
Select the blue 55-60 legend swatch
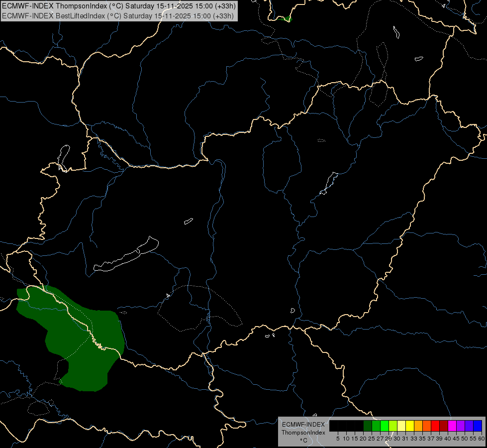(x=478, y=426)
